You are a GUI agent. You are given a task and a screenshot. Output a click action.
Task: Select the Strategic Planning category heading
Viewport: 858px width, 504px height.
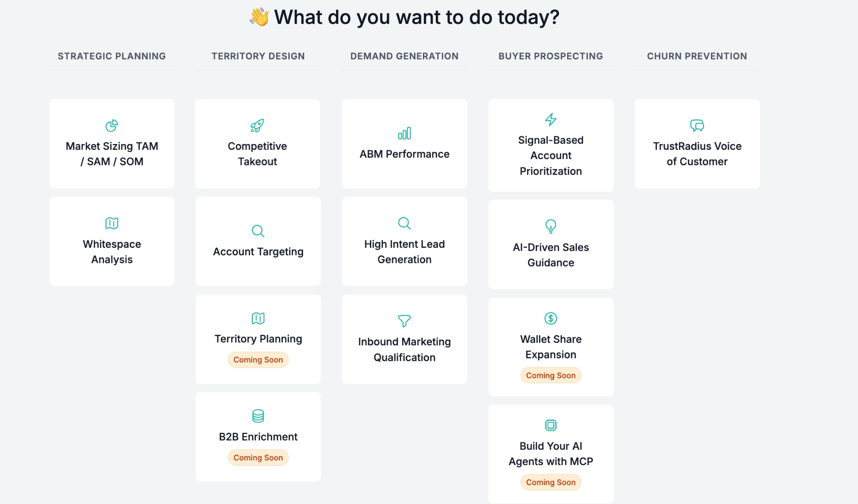[x=112, y=56]
